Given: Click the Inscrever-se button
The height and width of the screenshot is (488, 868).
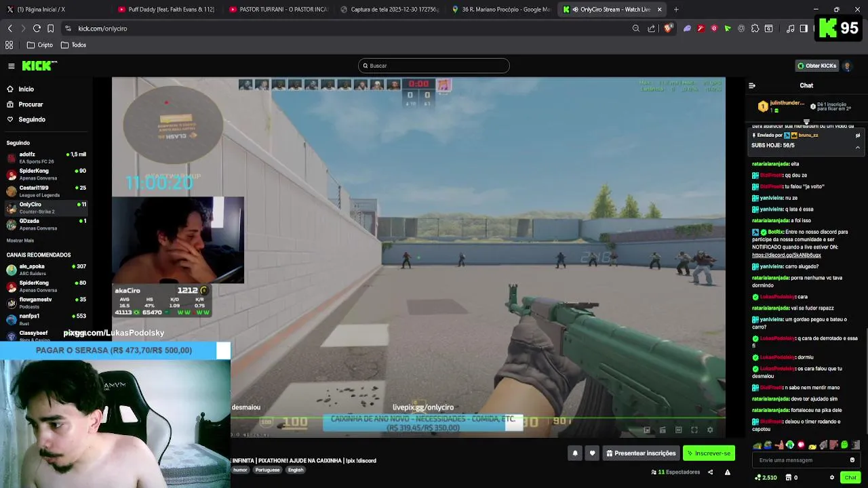Looking at the screenshot, I should [x=709, y=453].
